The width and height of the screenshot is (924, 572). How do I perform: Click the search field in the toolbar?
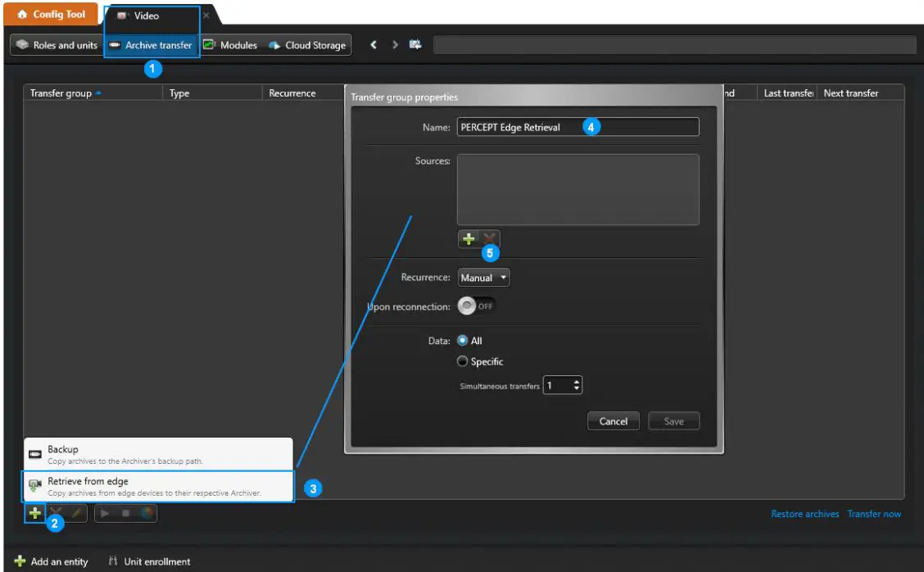point(675,45)
